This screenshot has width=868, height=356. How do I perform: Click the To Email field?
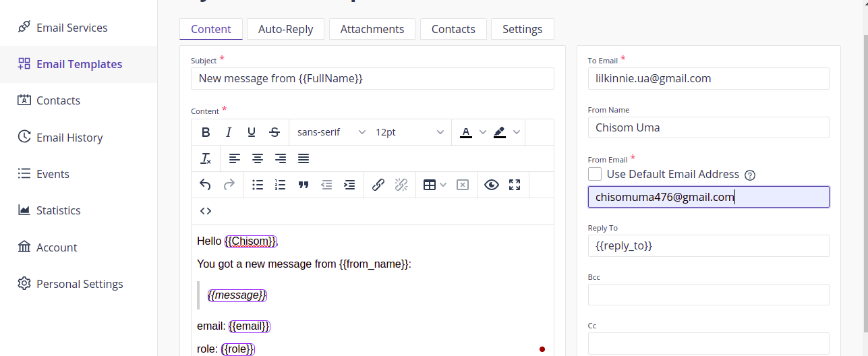(708, 78)
